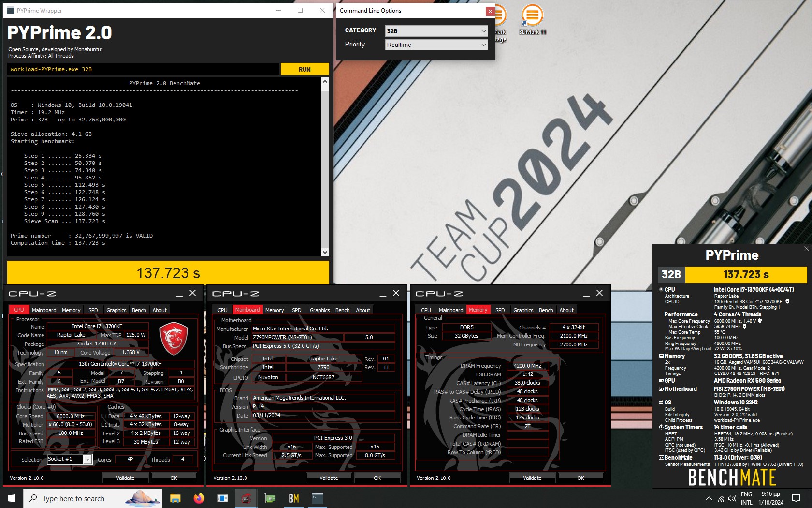The height and width of the screenshot is (508, 812).
Task: Click the PYPrime output scrollbar down arrow
Action: (325, 252)
